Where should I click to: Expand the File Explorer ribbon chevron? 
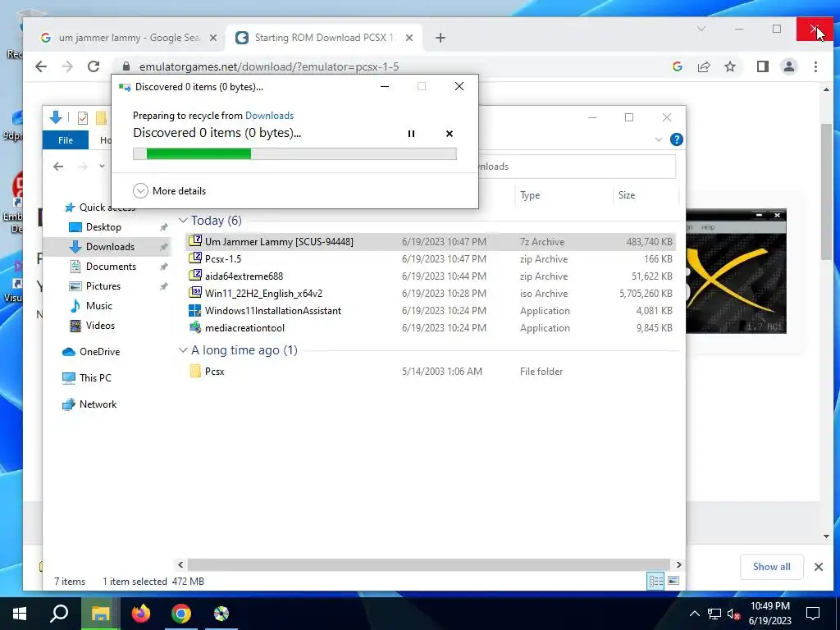pyautogui.click(x=659, y=139)
